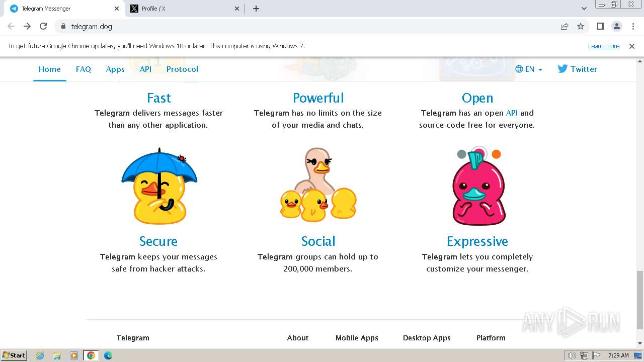Click the Open heading
Viewport: 644px width, 362px height.
pyautogui.click(x=477, y=98)
